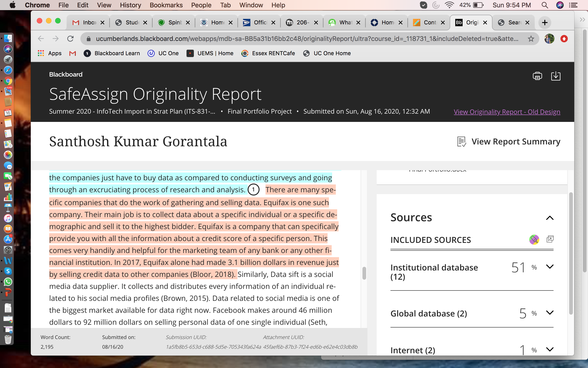This screenshot has width=588, height=368.
Task: Switch to the Offic tab
Action: (x=259, y=23)
